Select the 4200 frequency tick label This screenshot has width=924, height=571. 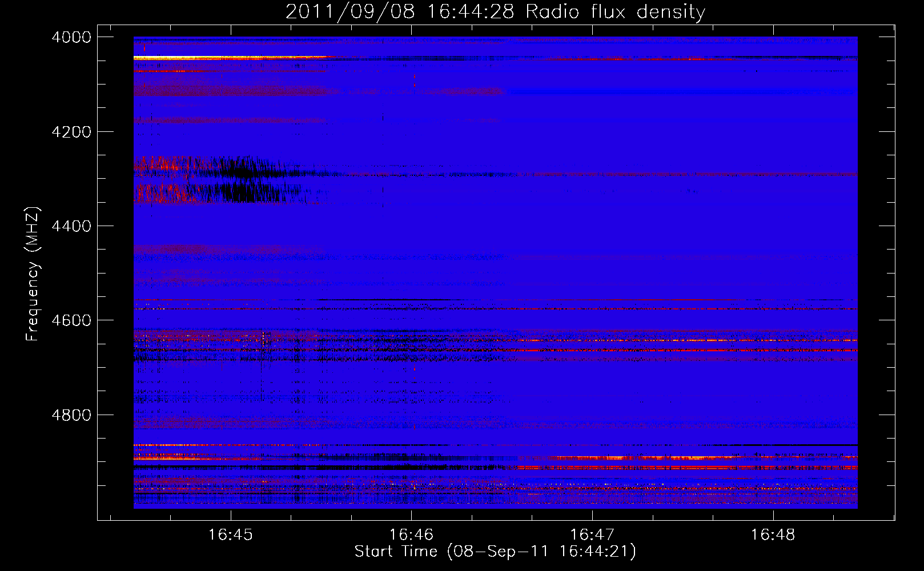[x=71, y=132]
